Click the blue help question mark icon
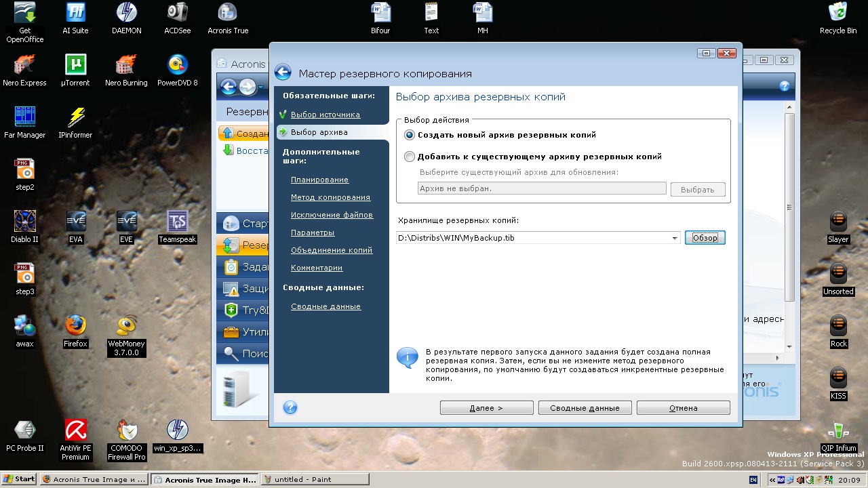Screen dimensions: 868x488 290,407
